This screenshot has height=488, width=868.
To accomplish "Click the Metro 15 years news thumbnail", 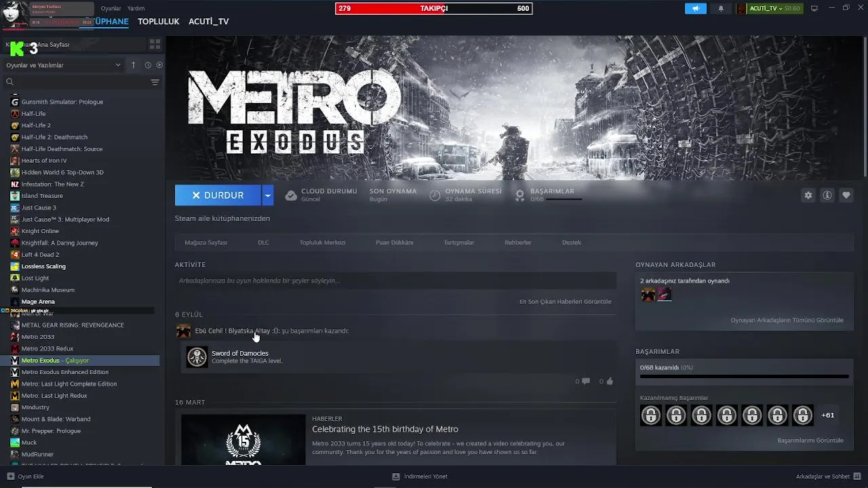I will click(x=243, y=441).
